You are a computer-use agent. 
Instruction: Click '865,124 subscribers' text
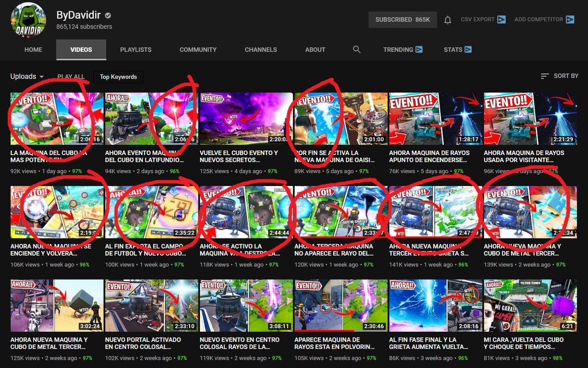coord(84,26)
